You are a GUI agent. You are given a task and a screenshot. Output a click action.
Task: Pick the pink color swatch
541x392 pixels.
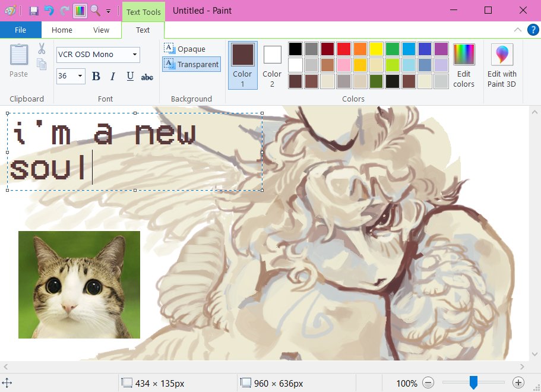tap(344, 65)
